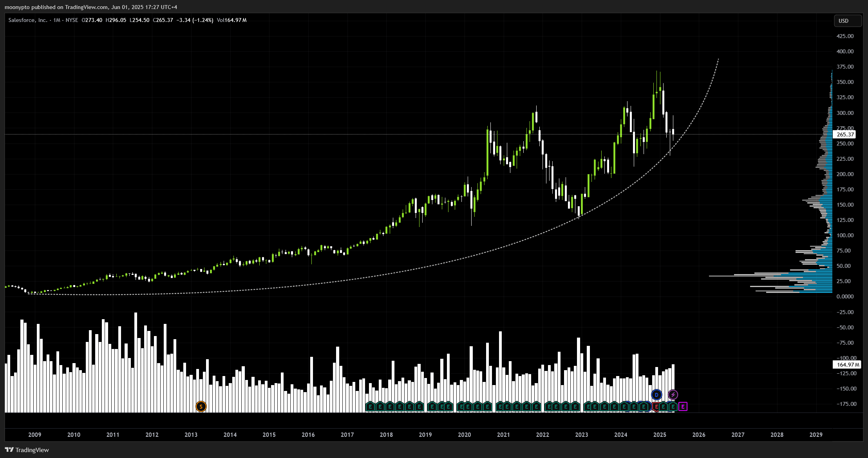Click the 300.00 price axis label
This screenshot has height=458, width=868.
tap(845, 113)
